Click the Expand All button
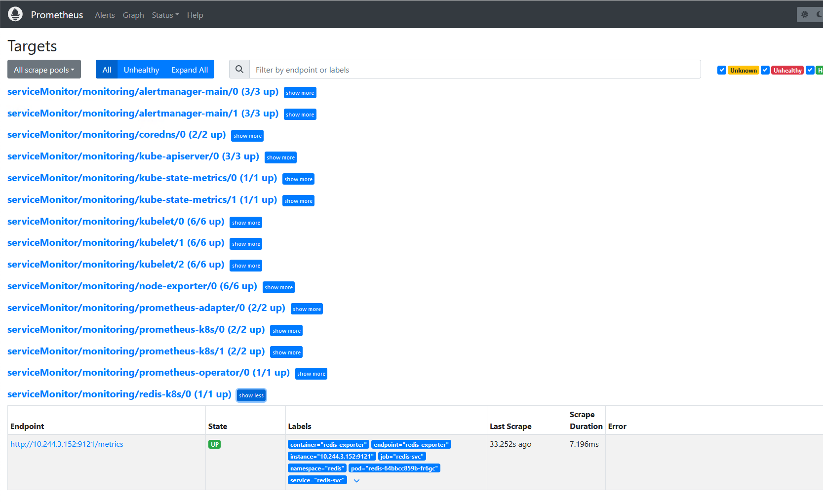823x504 pixels. point(190,70)
